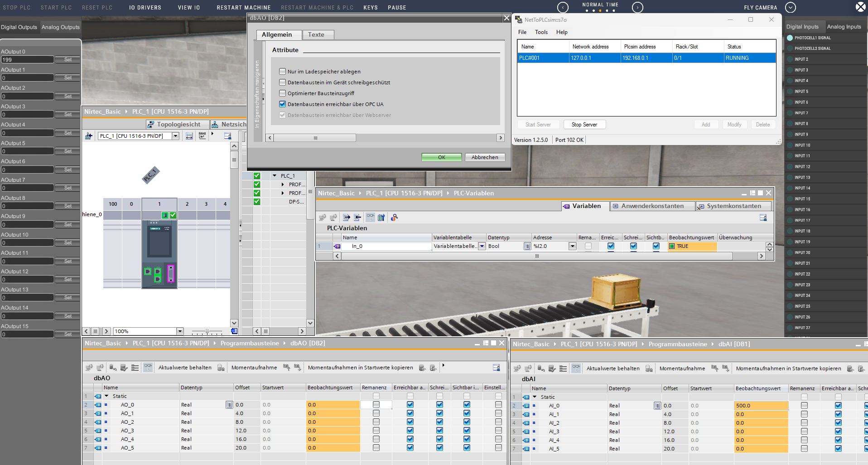Image resolution: width=868 pixels, height=465 pixels.
Task: Click import icon in PLC-Variablen toolbar
Action: pos(357,218)
